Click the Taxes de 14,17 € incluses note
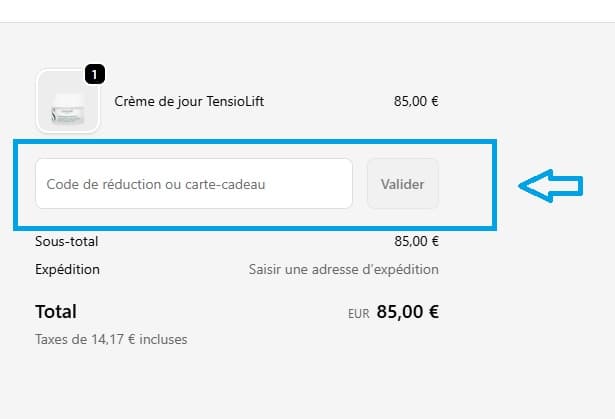615x419 pixels. tap(111, 339)
